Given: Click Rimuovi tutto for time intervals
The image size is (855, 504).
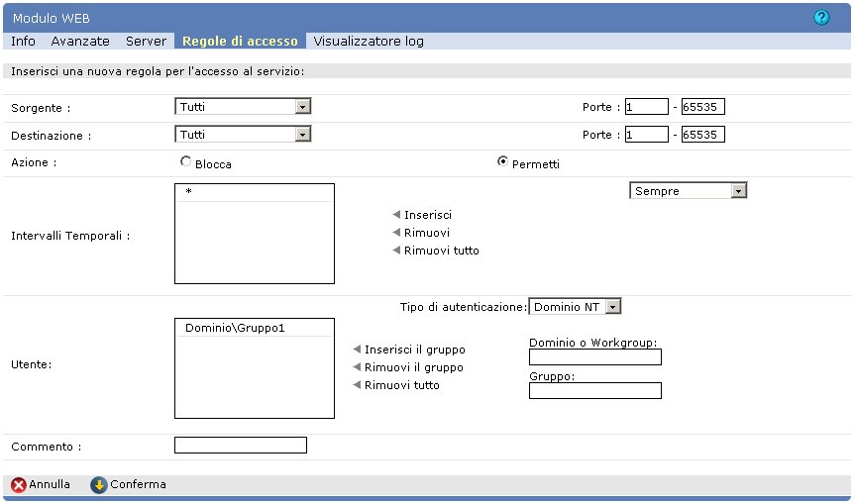Looking at the screenshot, I should tap(397, 251).
